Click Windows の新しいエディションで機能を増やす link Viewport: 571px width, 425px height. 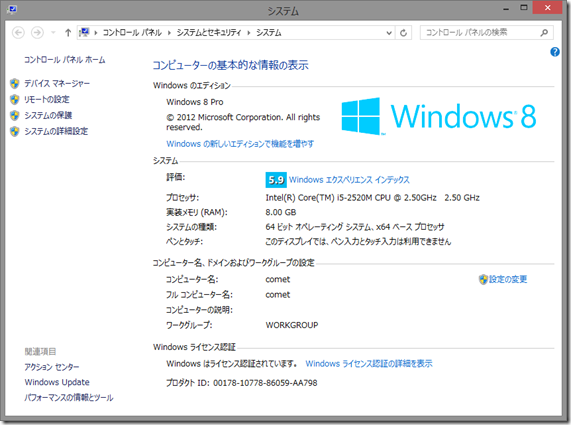pos(240,144)
